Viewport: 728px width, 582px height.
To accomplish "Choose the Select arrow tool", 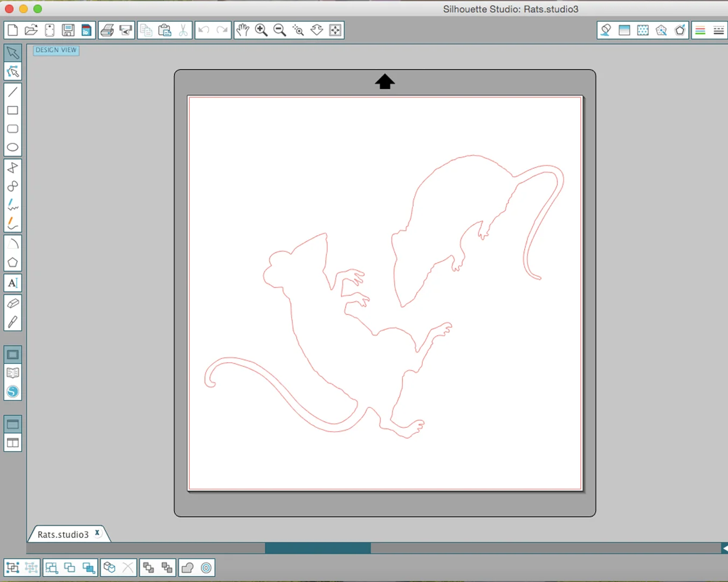I will [13, 53].
